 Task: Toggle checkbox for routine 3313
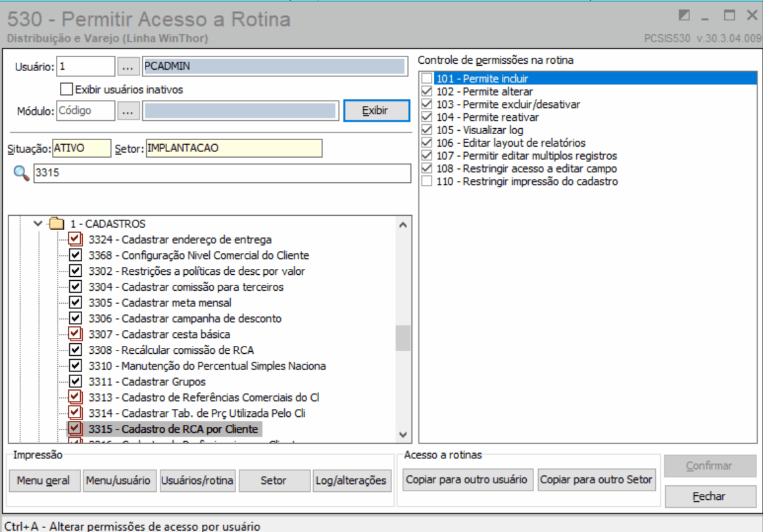75,397
